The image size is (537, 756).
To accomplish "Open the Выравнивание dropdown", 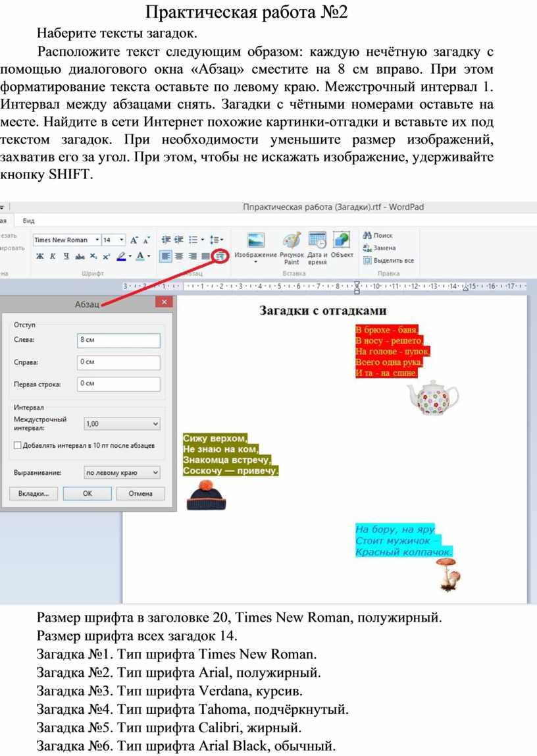I will [x=122, y=473].
